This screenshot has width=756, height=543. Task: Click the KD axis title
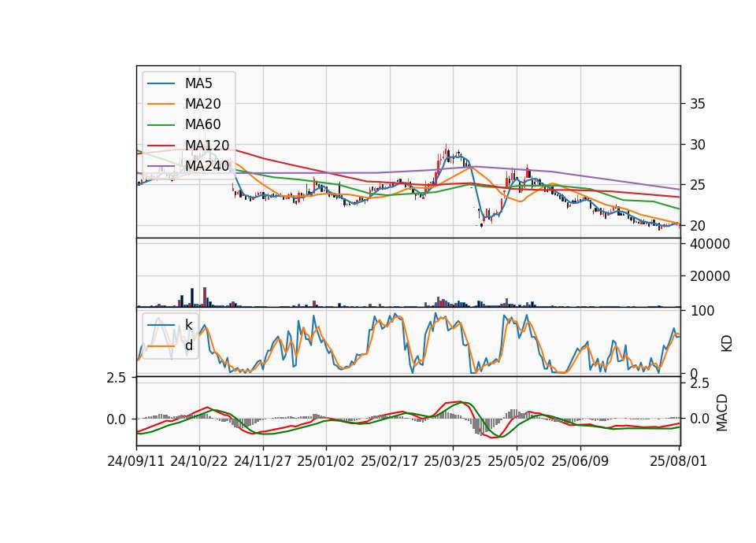click(726, 344)
